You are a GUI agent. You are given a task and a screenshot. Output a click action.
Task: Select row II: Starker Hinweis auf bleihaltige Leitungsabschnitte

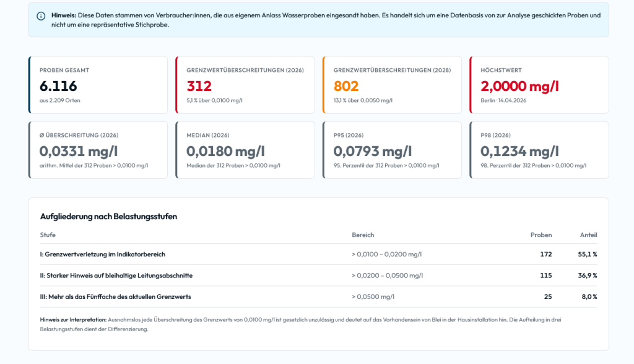pos(318,275)
